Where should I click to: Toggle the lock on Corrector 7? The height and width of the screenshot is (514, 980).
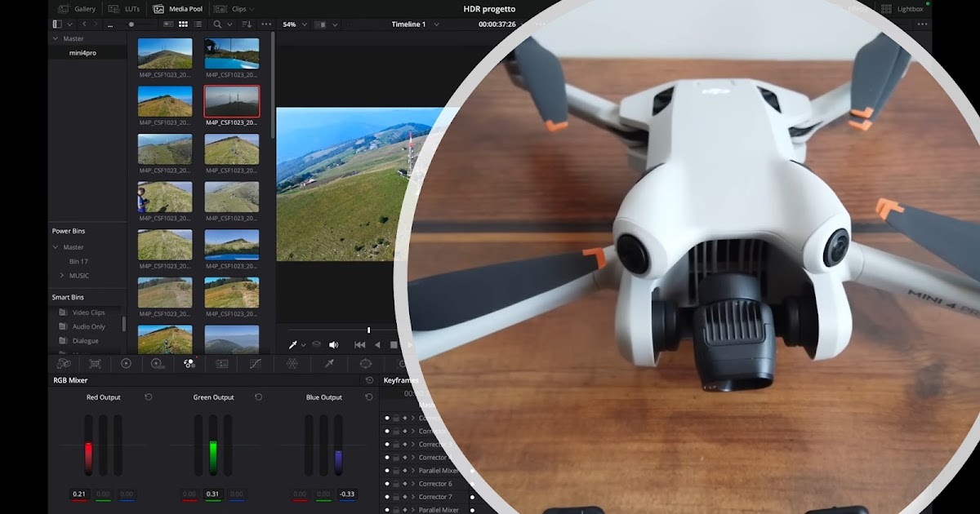click(396, 497)
